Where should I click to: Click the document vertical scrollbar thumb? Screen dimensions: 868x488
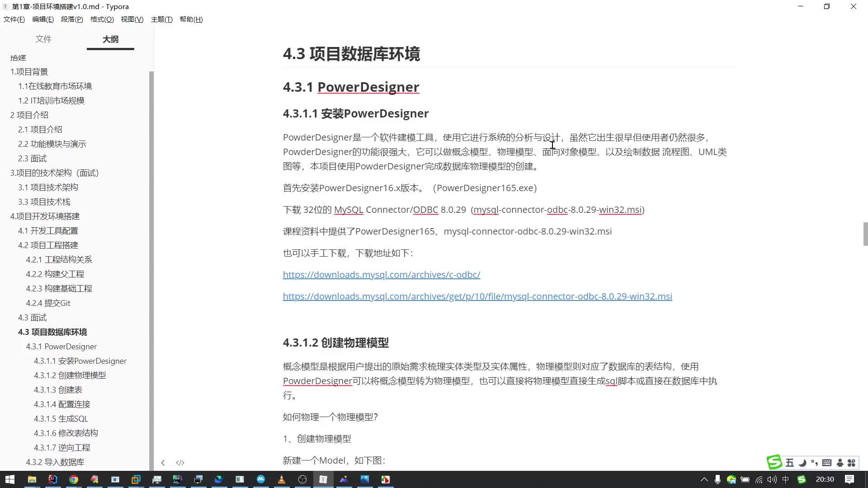(x=865, y=234)
